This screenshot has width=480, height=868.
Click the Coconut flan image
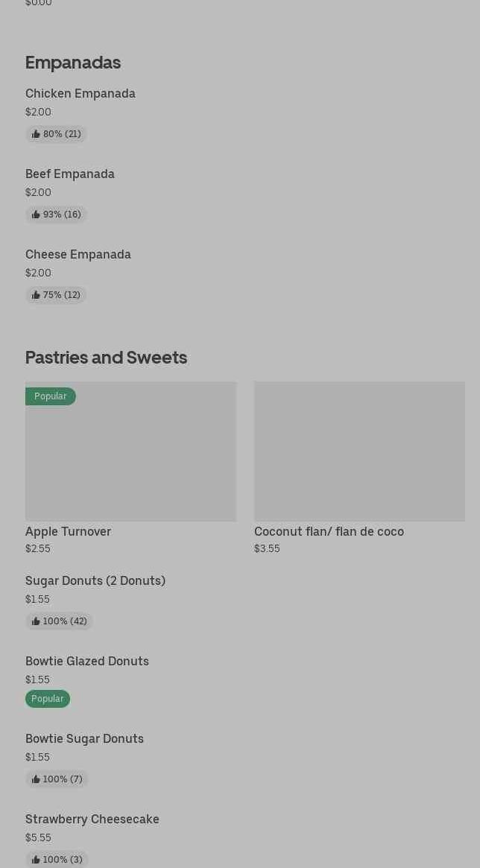coord(359,452)
